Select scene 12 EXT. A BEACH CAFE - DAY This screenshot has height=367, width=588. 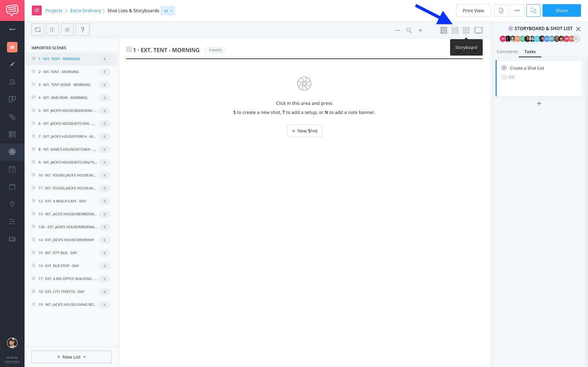click(71, 201)
